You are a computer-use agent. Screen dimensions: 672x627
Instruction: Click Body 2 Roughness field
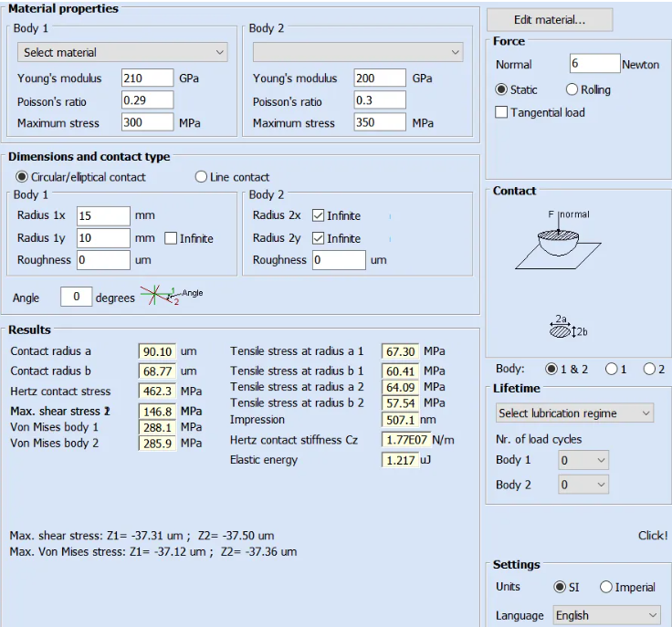(x=339, y=260)
